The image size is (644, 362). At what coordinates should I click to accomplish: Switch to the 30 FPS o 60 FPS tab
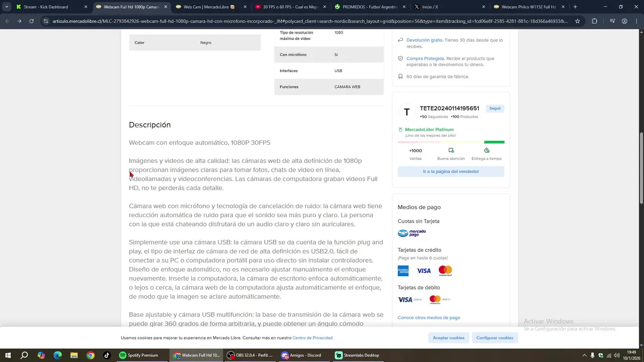point(290,7)
